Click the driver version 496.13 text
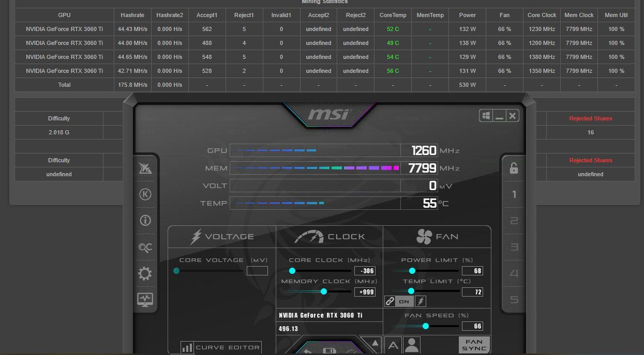This screenshot has height=355, width=644. pyautogui.click(x=288, y=329)
